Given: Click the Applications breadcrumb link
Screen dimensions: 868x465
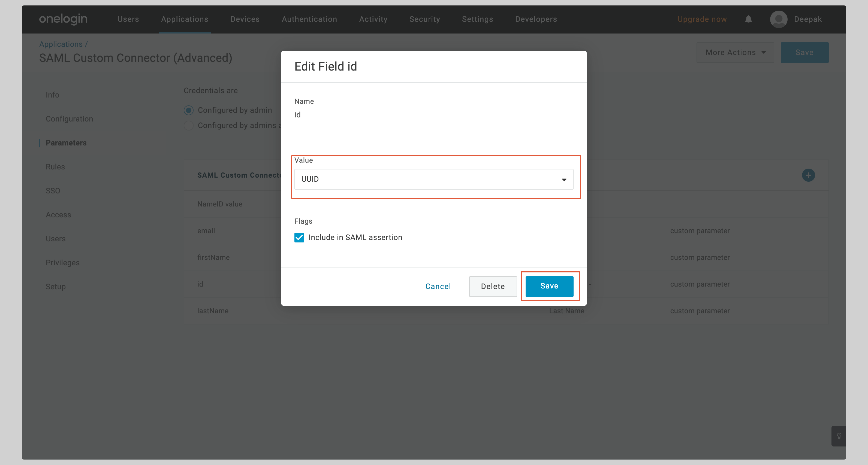Looking at the screenshot, I should [x=61, y=44].
